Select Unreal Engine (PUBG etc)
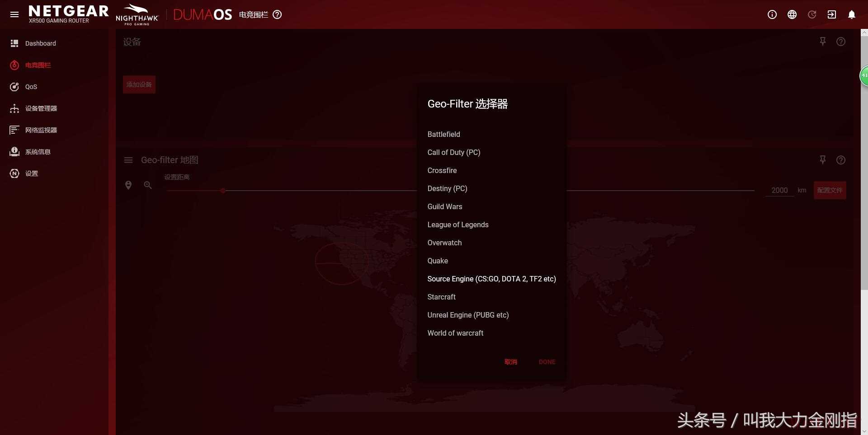The image size is (868, 435). (492, 315)
